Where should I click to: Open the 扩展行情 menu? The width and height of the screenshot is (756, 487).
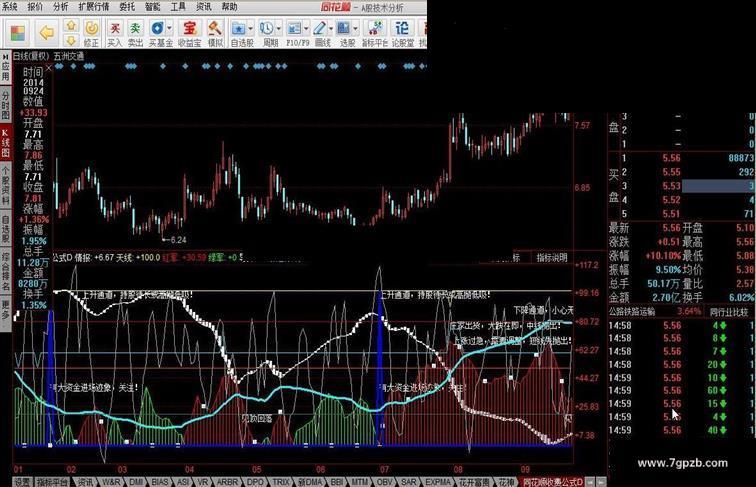click(94, 7)
